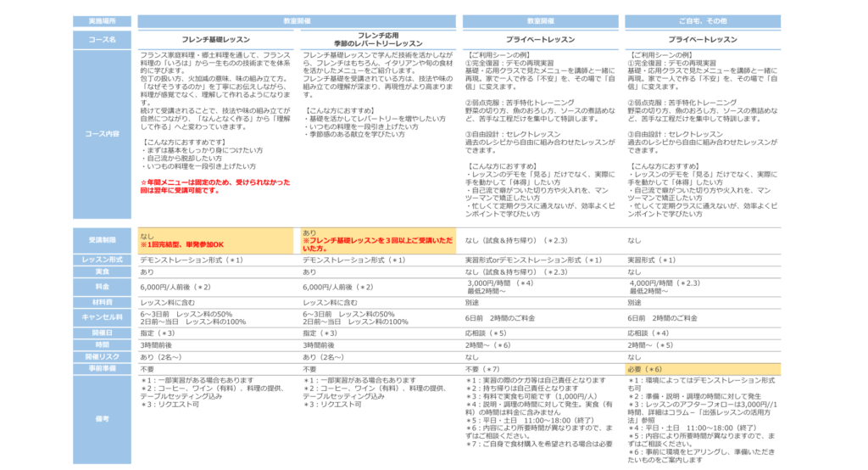Click the 料金 row label
868x470 pixels.
click(101, 287)
